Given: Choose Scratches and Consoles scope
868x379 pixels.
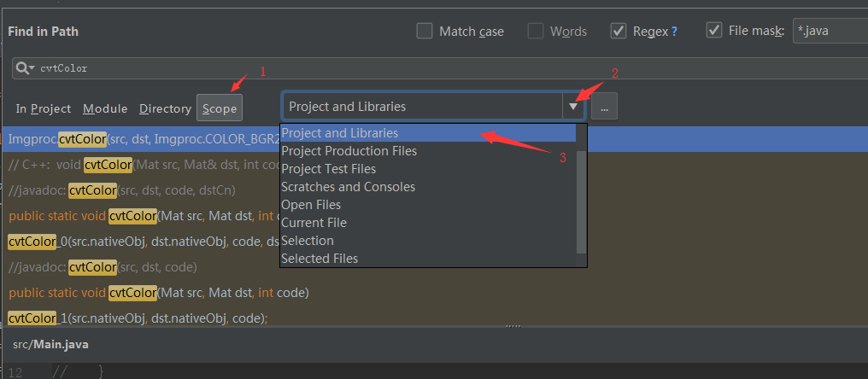Looking at the screenshot, I should [x=428, y=187].
